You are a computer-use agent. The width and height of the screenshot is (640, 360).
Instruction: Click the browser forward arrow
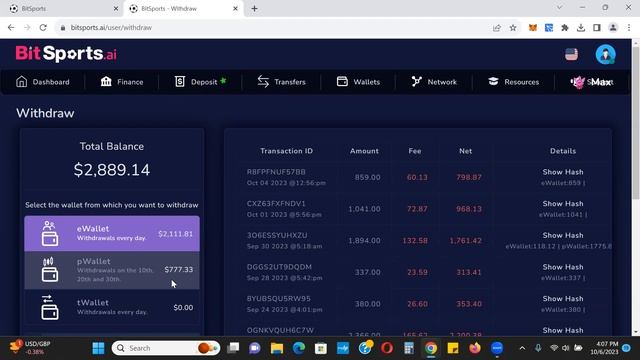[x=27, y=28]
